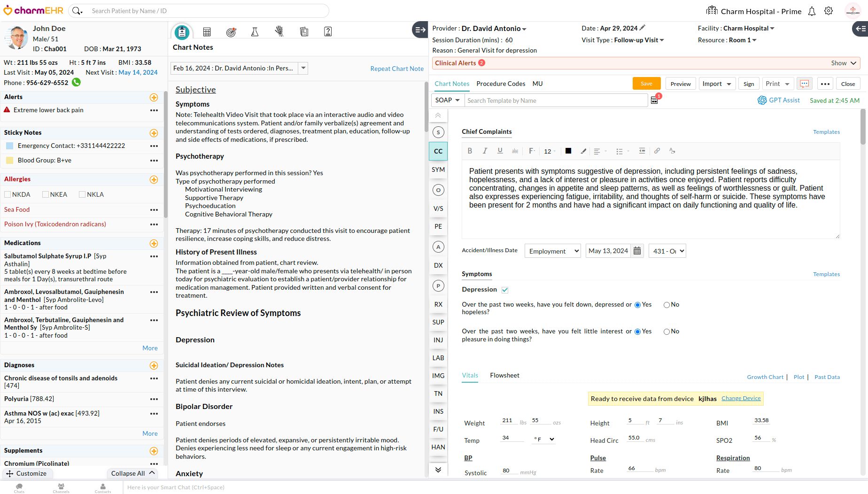Screen dimensions: 868x494
Task: Click the Repeat Chart Note link
Action: [x=397, y=69]
